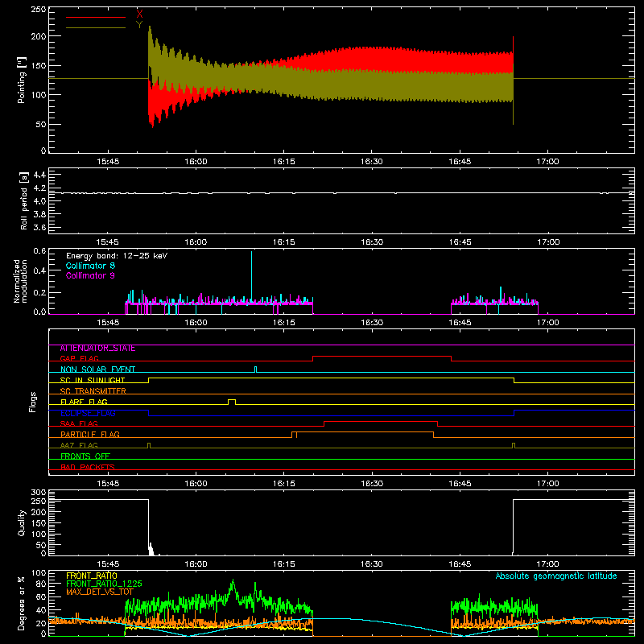
Task: Click the raised SAA_FLAG segment
Action: point(380,422)
